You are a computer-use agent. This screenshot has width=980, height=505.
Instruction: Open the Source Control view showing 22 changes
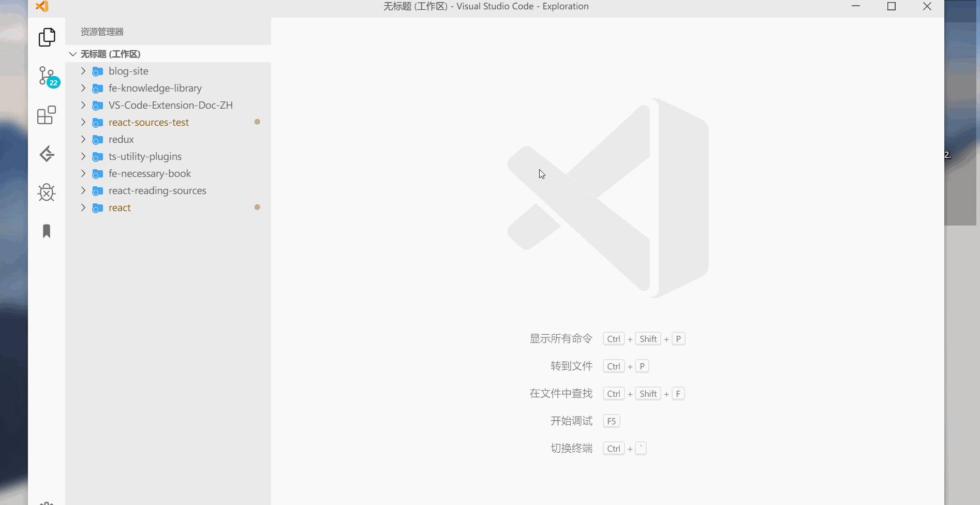pos(47,76)
